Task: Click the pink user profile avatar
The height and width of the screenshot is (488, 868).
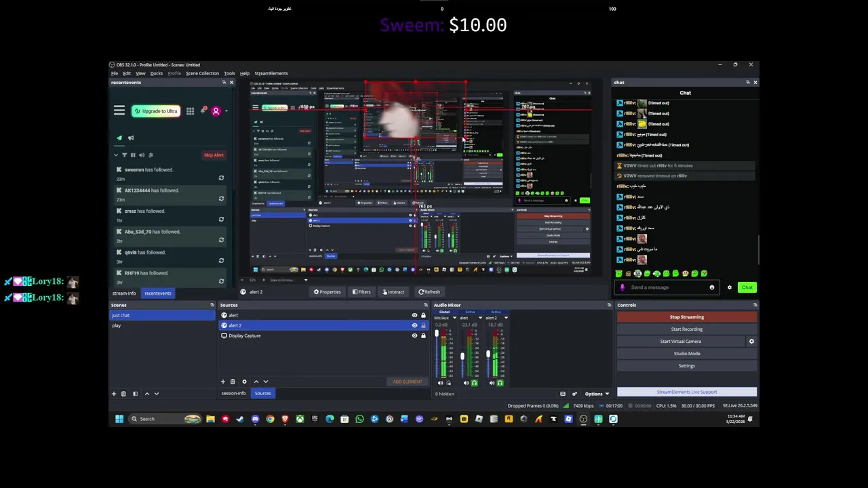Action: pyautogui.click(x=216, y=111)
